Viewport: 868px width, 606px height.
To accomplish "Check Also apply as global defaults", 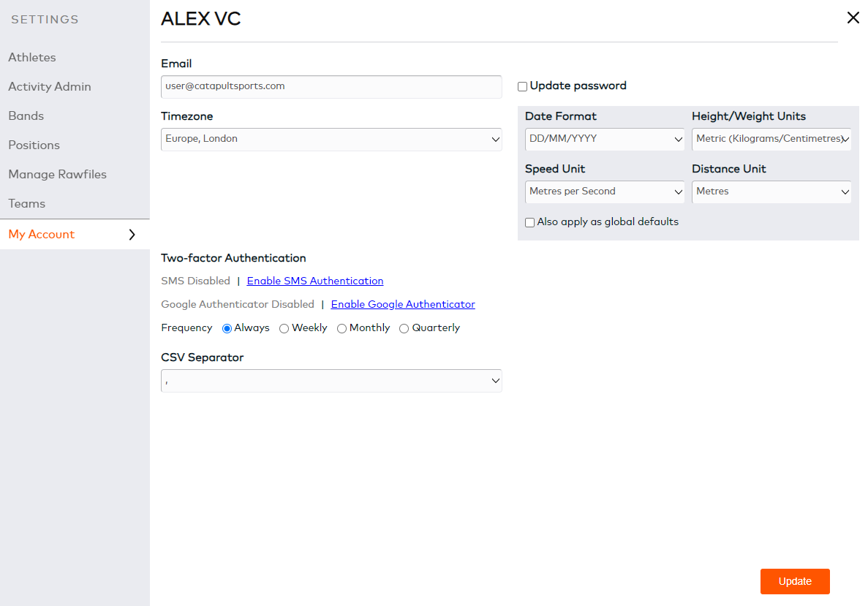I will pos(530,222).
